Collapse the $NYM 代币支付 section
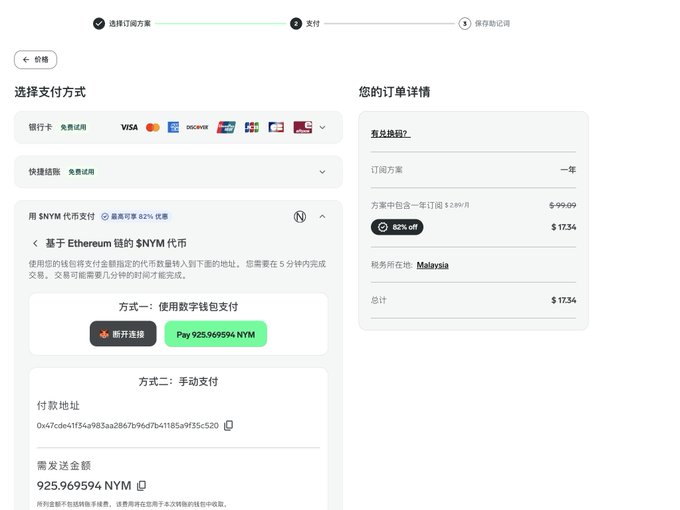Image resolution: width=680 pixels, height=510 pixels. 322,216
